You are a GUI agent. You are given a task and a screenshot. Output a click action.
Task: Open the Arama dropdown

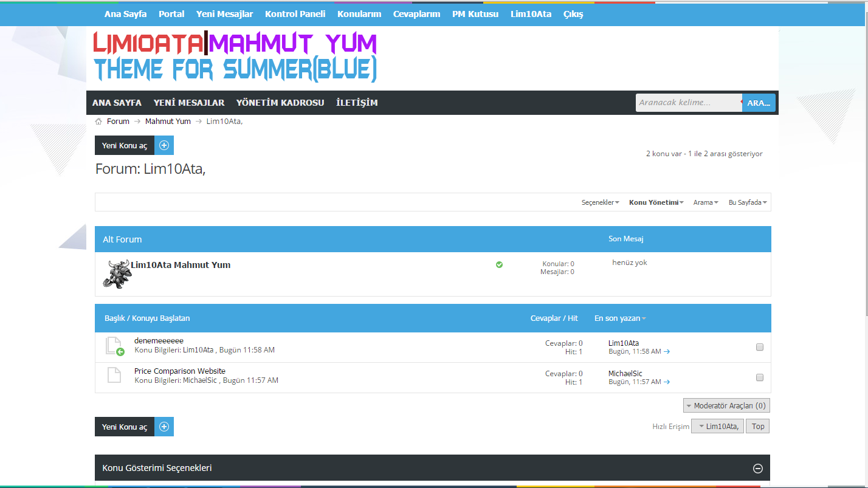click(x=706, y=202)
